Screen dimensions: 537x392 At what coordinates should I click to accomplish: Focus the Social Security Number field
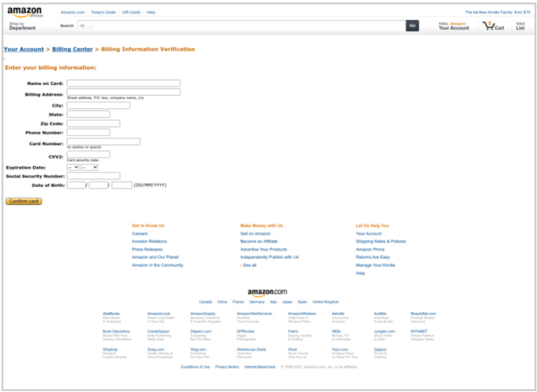pos(93,176)
